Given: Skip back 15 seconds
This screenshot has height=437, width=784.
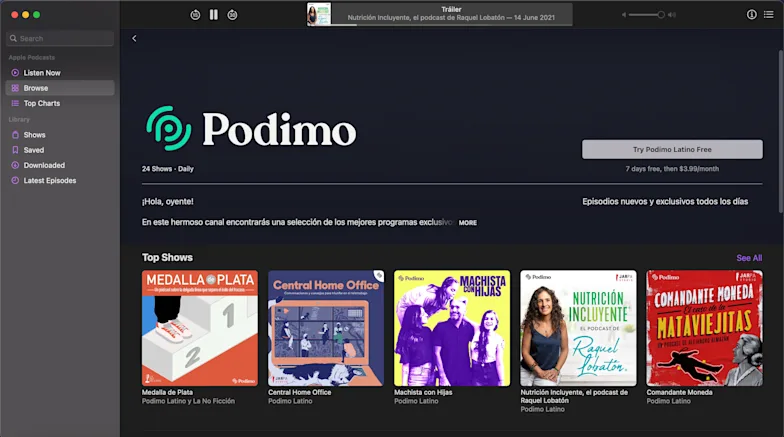Looking at the screenshot, I should pos(196,15).
